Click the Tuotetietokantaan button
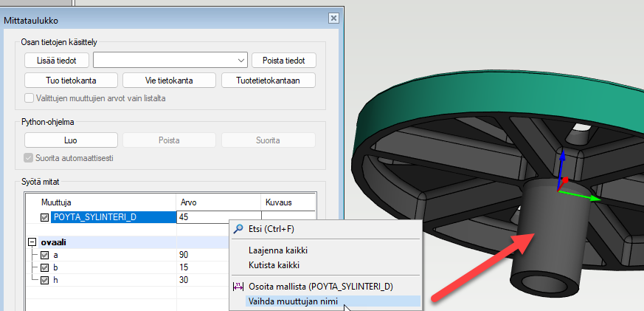Viewport: 644px width, 311px height. [269, 80]
